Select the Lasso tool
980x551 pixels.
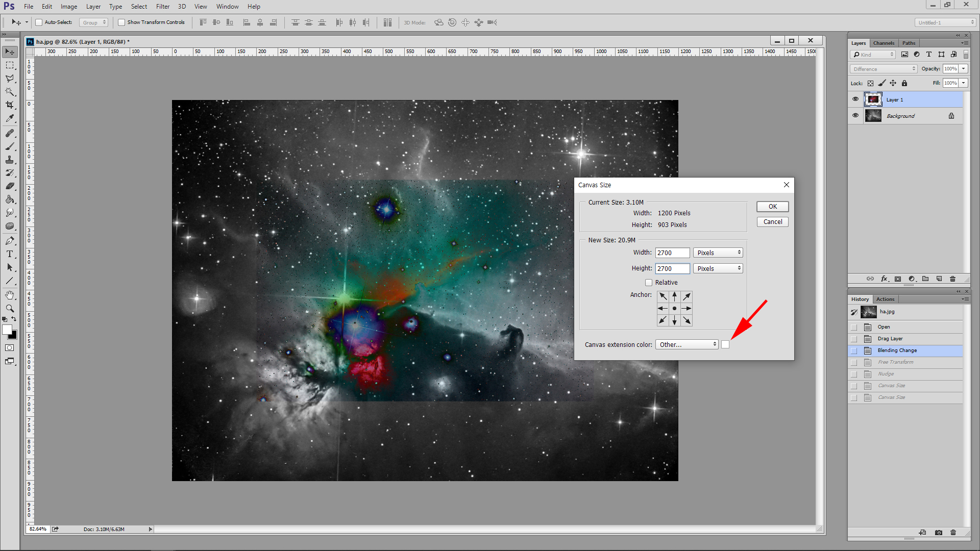point(10,79)
